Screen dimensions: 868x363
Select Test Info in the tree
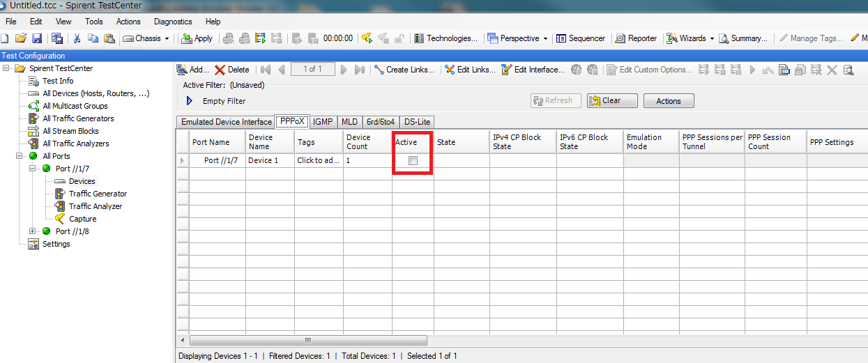pos(57,81)
